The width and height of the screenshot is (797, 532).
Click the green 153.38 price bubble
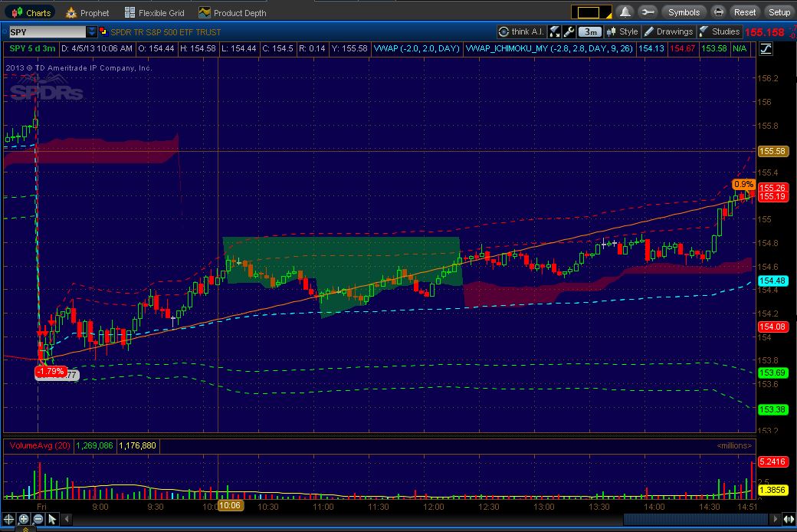coord(772,409)
